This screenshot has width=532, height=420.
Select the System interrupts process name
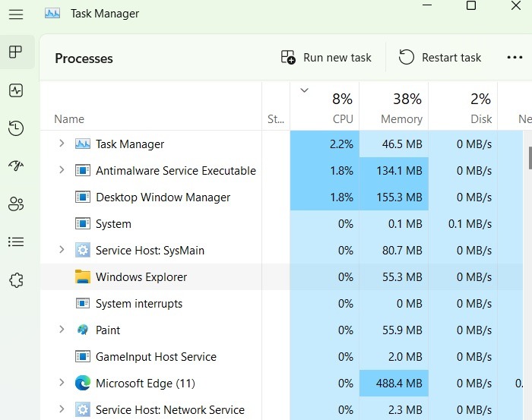[139, 303]
